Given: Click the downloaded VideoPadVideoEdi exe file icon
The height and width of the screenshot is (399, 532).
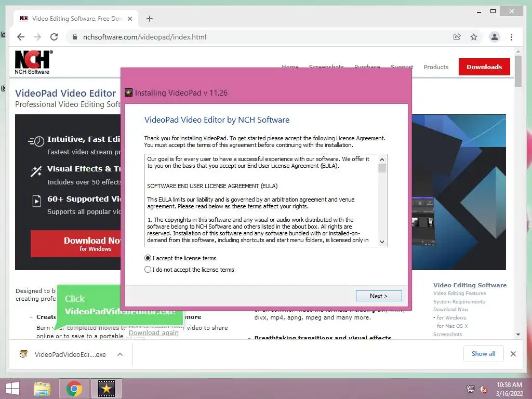Looking at the screenshot, I should point(23,354).
